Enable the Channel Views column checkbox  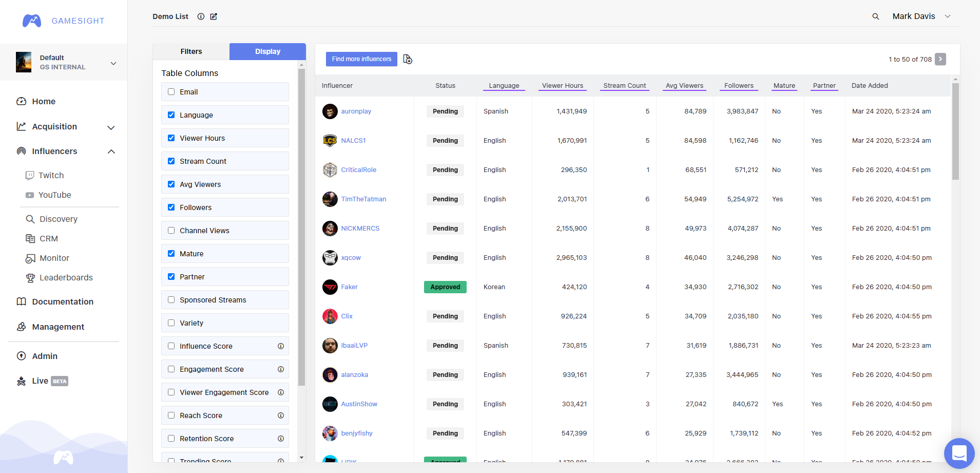pos(171,231)
